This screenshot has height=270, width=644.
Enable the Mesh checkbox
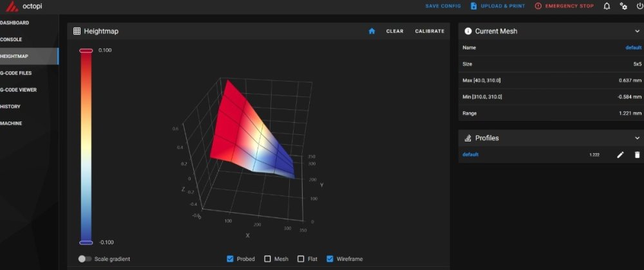click(267, 259)
